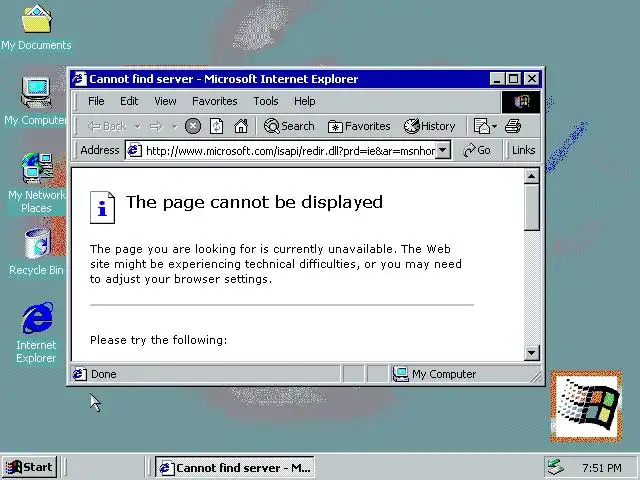Viewport: 640px width, 480px height.
Task: Open the Edit menu
Action: click(x=129, y=101)
